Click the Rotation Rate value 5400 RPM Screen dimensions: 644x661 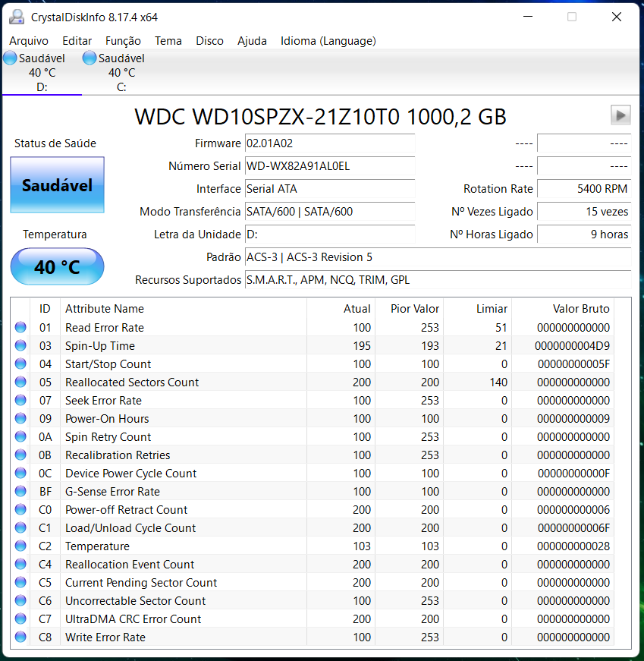(584, 189)
